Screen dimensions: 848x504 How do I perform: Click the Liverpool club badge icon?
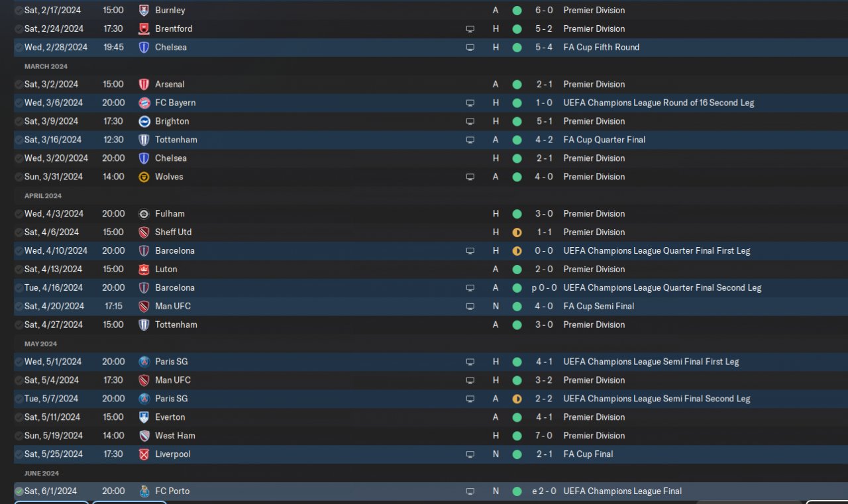pyautogui.click(x=144, y=454)
